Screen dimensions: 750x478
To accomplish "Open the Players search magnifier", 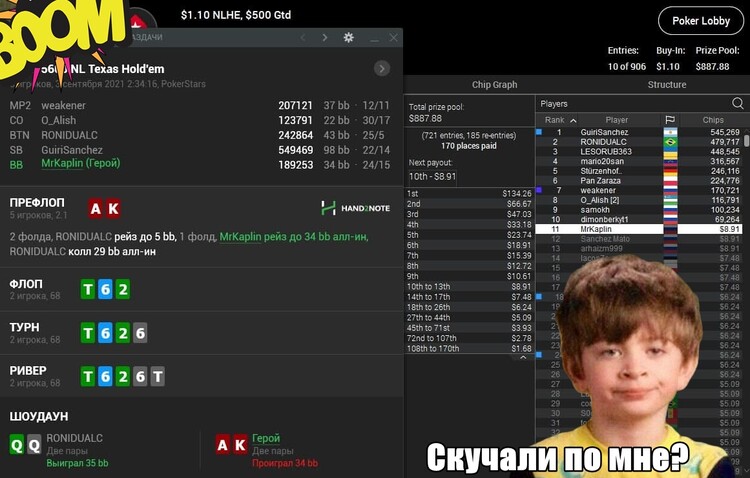I will (x=737, y=103).
